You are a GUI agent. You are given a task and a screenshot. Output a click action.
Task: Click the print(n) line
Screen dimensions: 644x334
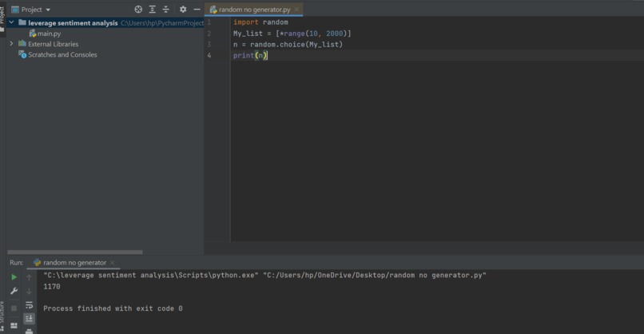pos(250,55)
